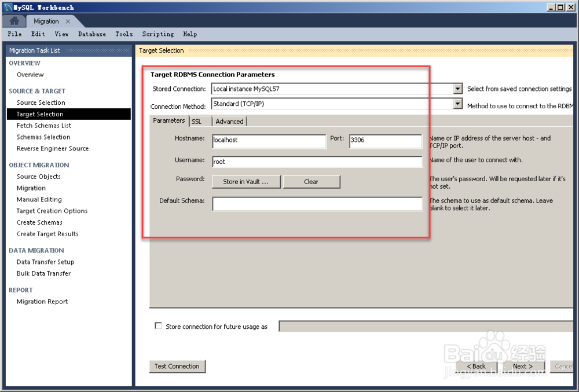Click the OBJECT MIGRATION section heading
Screen dimensions: 579x392
coord(39,165)
